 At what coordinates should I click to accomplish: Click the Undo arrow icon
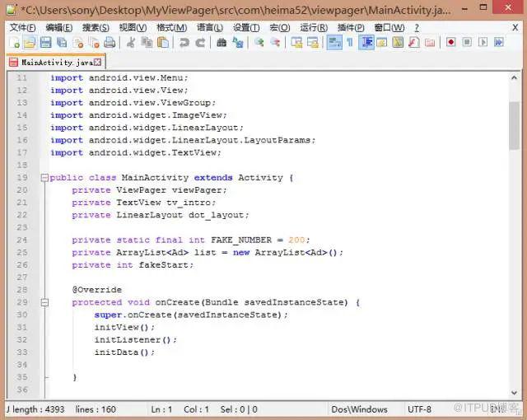tap(184, 43)
